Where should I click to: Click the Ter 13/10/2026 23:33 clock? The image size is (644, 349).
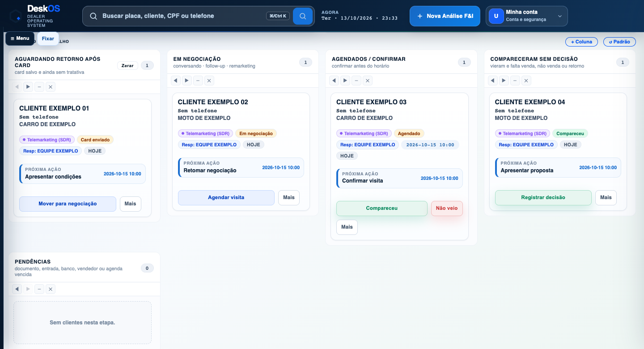click(x=360, y=18)
